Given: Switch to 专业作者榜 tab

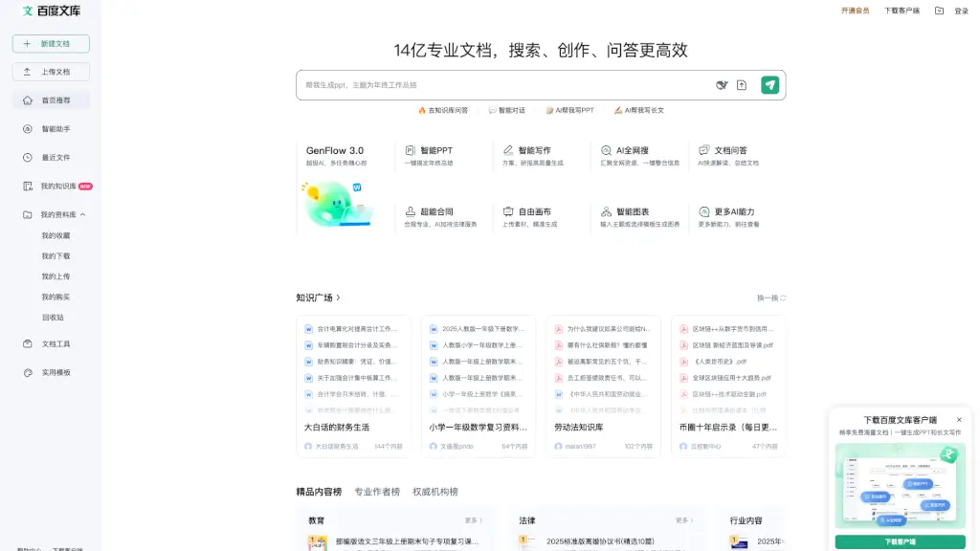Looking at the screenshot, I should 377,492.
